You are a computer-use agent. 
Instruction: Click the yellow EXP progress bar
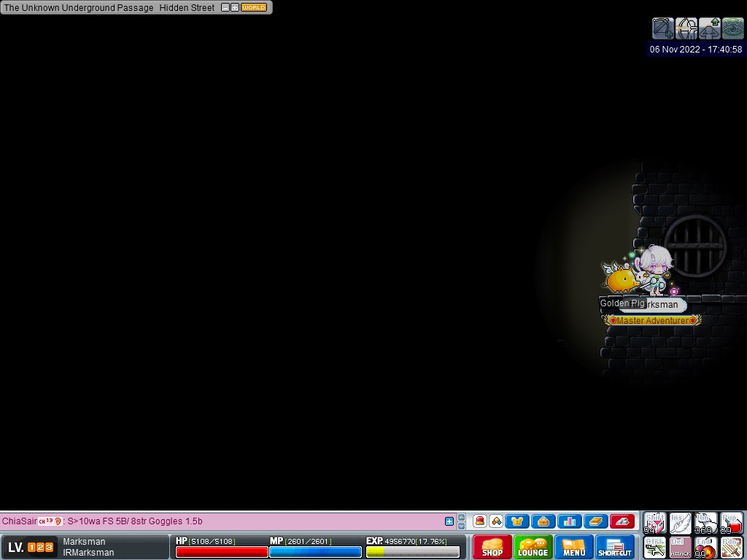click(413, 552)
